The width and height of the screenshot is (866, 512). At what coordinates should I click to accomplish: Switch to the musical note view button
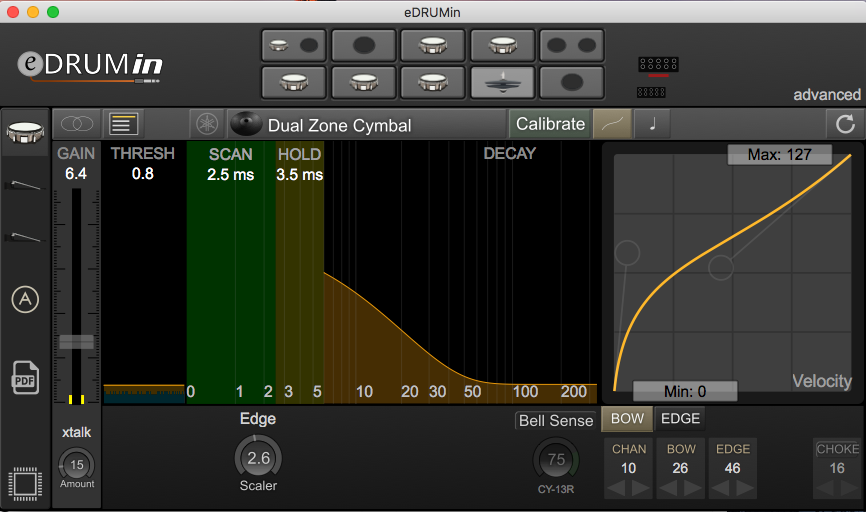[652, 124]
